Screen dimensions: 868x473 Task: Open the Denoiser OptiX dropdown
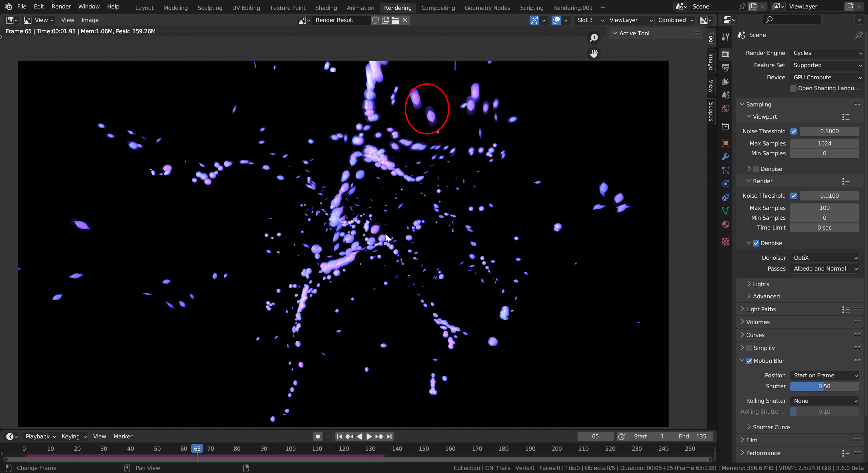[x=825, y=258]
